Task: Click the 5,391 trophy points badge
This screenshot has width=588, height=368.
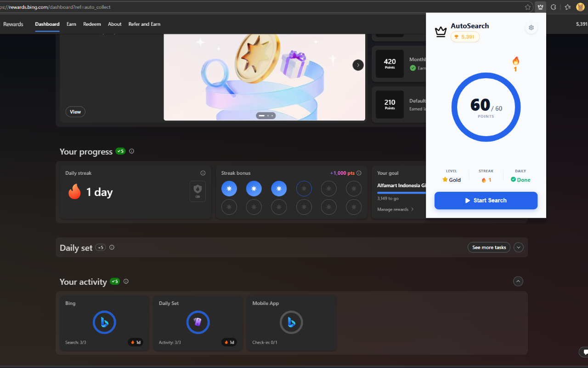Action: tap(465, 37)
